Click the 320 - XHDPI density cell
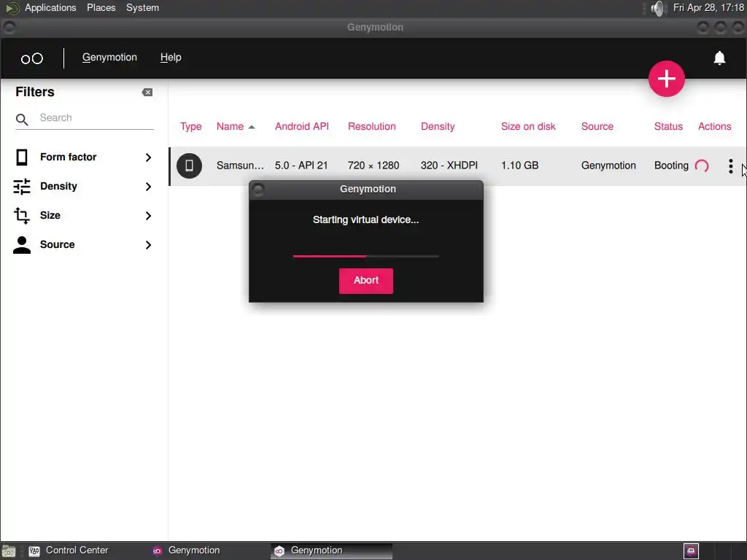The image size is (747, 560). click(x=449, y=166)
